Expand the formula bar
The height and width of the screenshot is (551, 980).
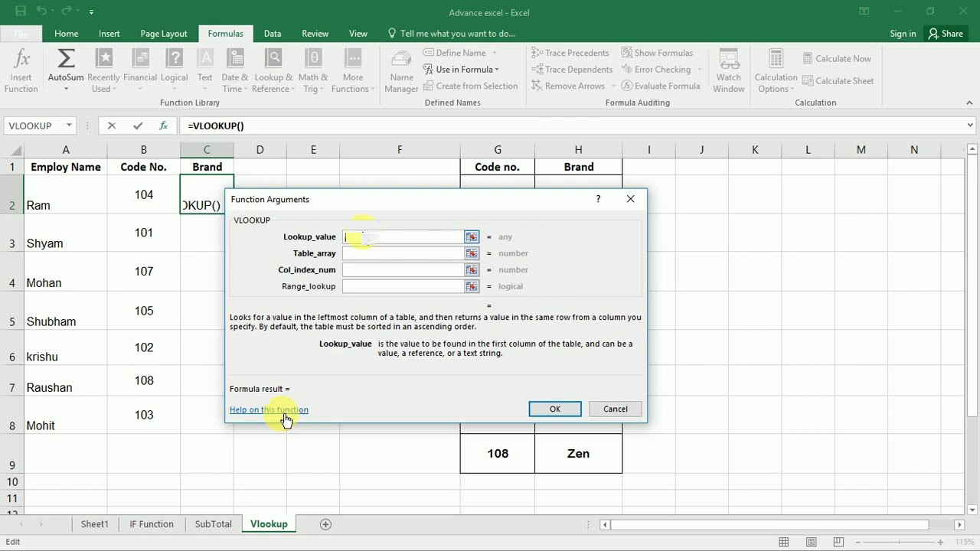[970, 126]
